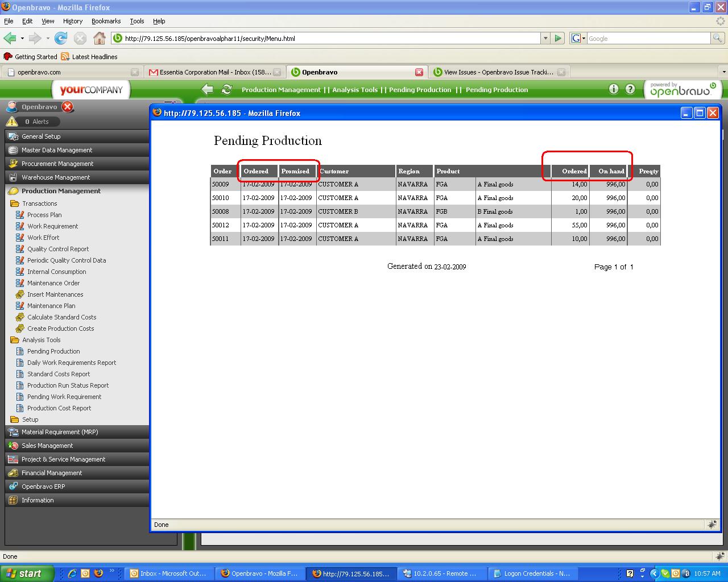Screen dimensions: 728x582
Task: Click the URL address field
Action: pos(326,38)
